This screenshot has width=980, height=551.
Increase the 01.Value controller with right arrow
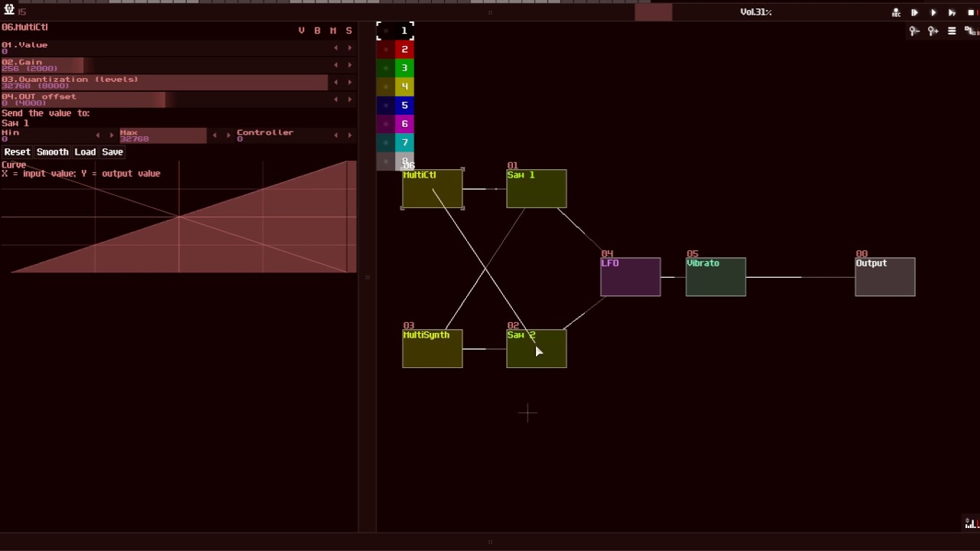pyautogui.click(x=350, y=47)
